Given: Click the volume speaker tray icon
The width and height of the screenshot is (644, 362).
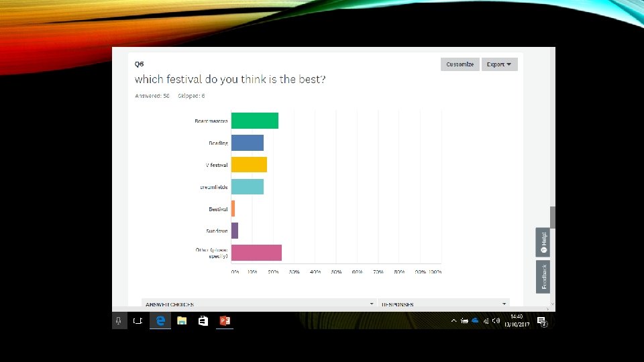Looking at the screenshot, I should [496, 321].
